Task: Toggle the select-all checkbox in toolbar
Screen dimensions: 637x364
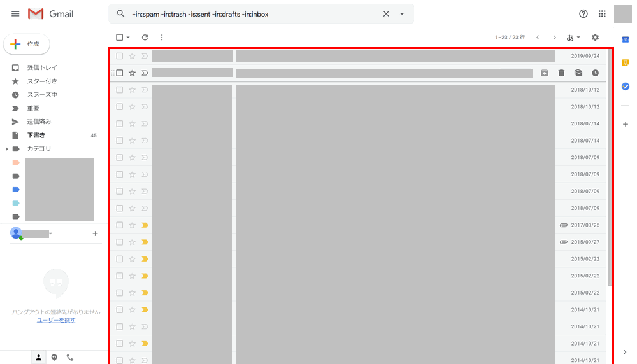Action: tap(120, 38)
